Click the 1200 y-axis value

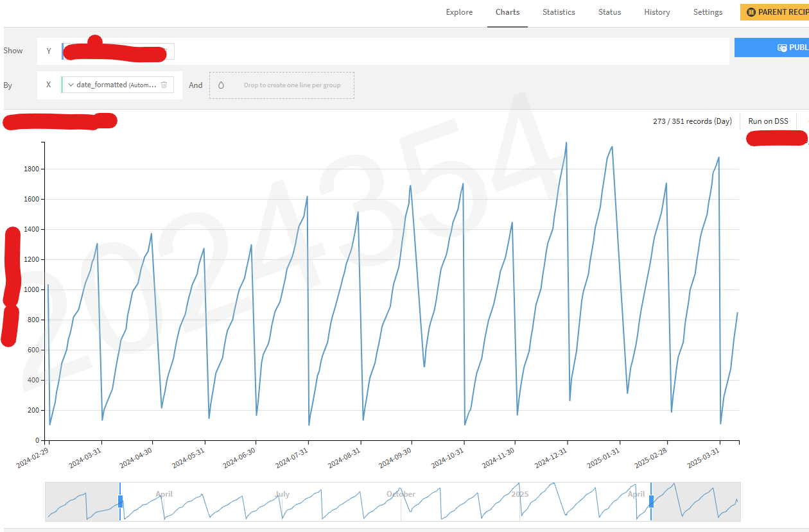pos(32,260)
